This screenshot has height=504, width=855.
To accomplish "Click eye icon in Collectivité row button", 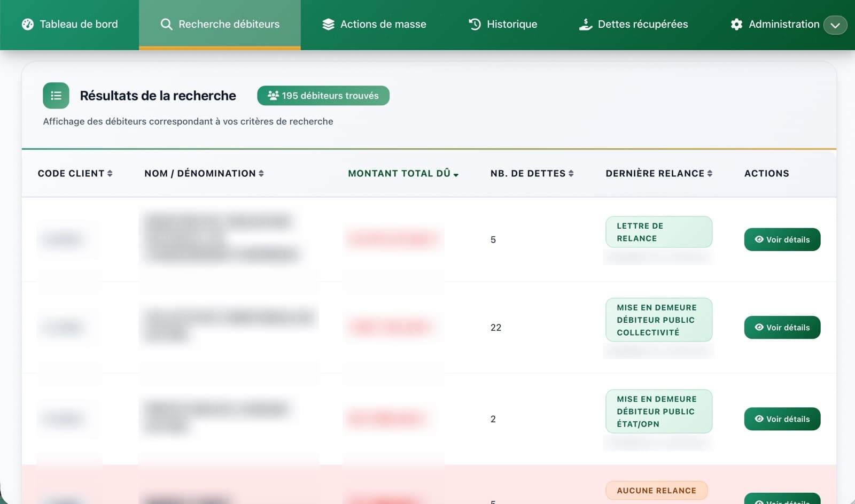I will 759,328.
